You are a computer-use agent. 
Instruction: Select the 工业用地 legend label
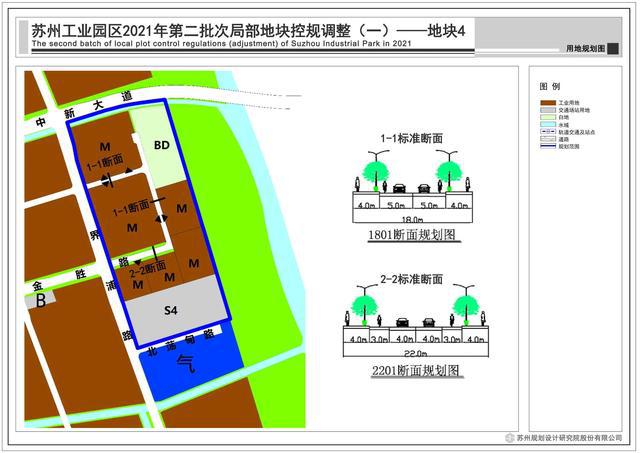(569, 103)
